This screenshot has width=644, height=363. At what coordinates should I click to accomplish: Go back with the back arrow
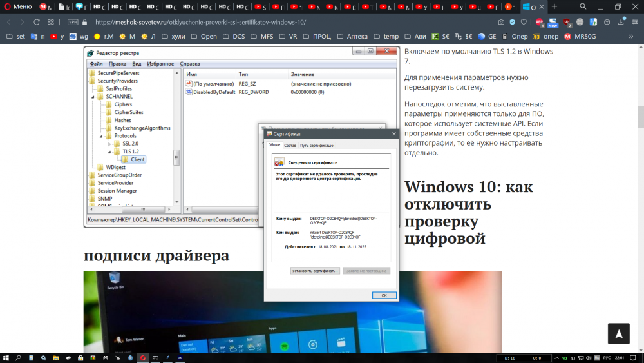click(x=9, y=22)
